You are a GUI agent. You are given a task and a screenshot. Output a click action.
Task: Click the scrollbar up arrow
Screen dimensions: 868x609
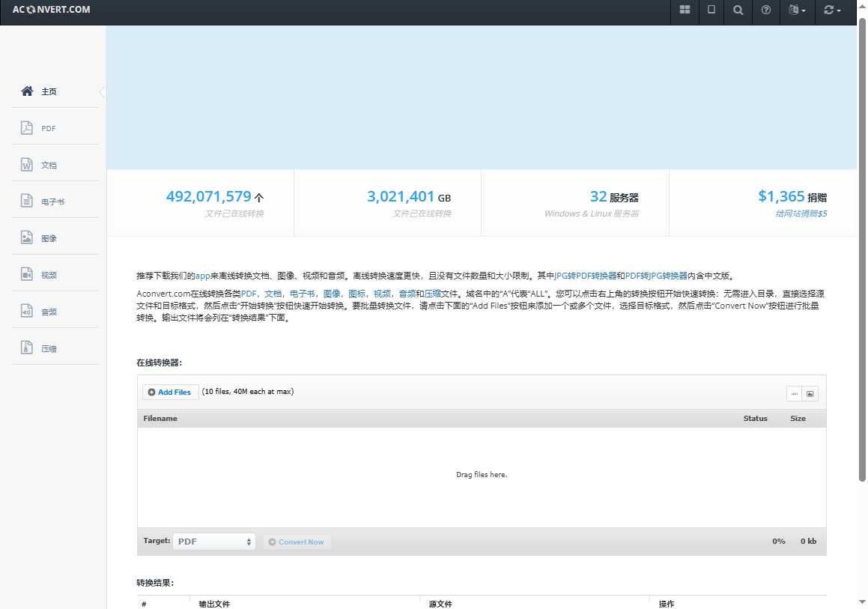[863, 4]
